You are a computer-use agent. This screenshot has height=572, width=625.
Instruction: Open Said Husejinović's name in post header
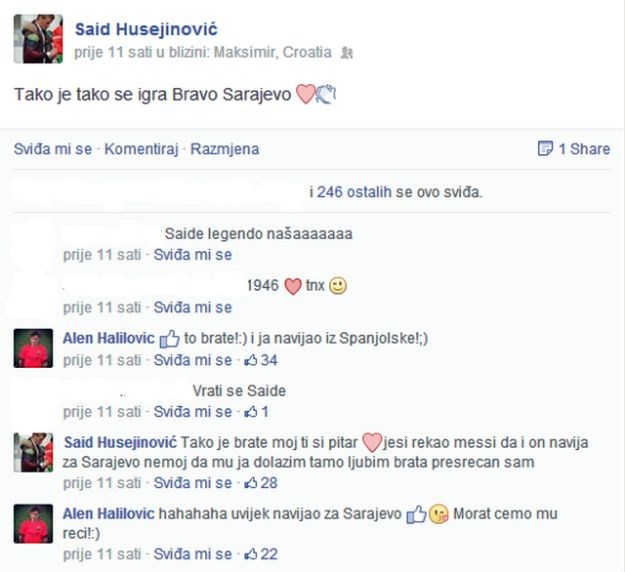[146, 29]
